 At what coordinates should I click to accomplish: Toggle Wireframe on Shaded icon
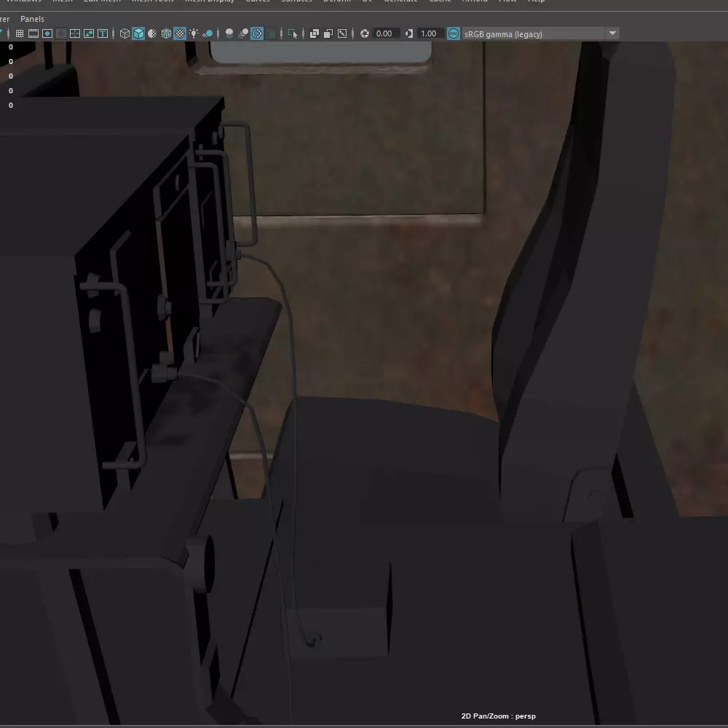pos(166,33)
